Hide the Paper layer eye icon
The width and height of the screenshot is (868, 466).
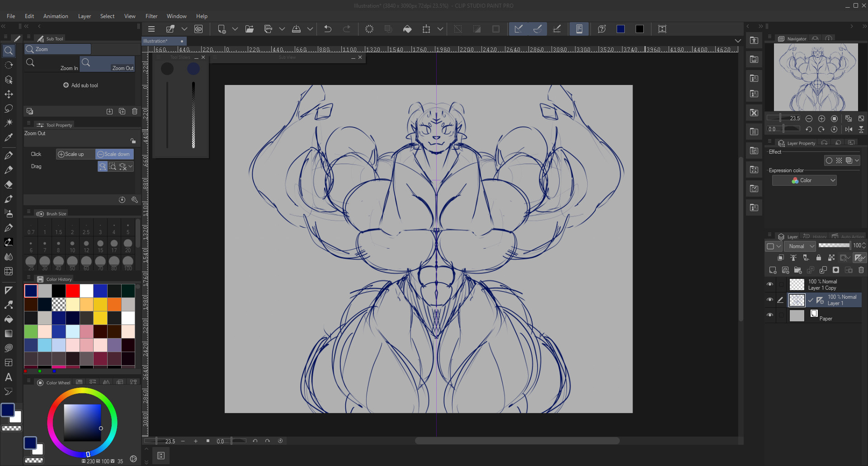point(770,315)
